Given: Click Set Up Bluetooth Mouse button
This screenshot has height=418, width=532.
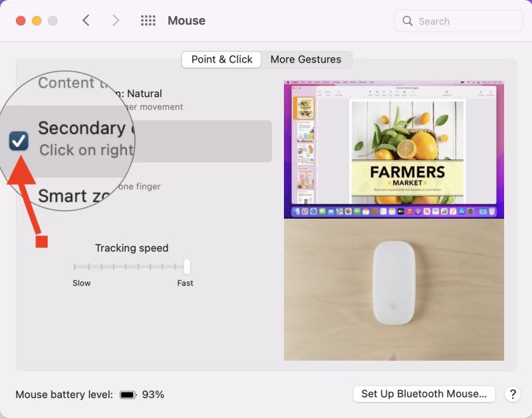Looking at the screenshot, I should point(424,393).
